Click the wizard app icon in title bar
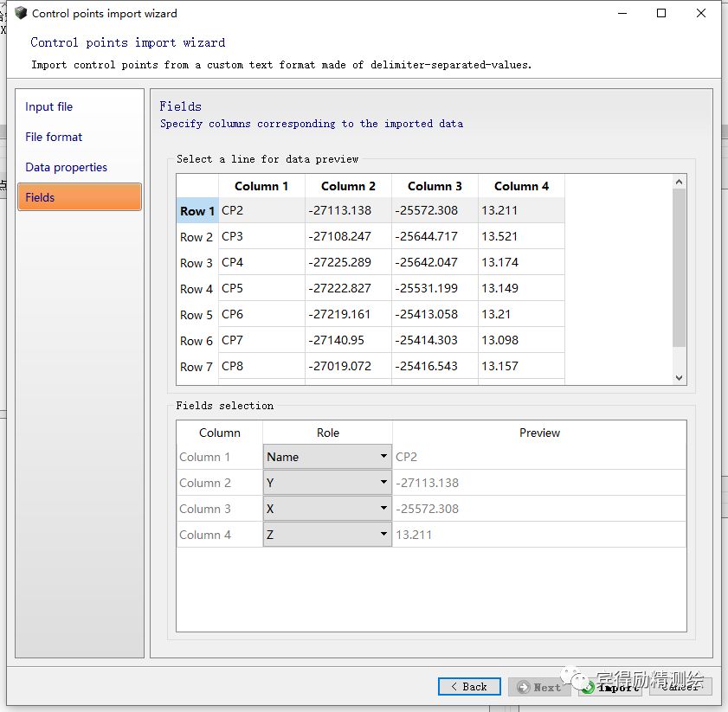This screenshot has height=712, width=728. tap(21, 13)
